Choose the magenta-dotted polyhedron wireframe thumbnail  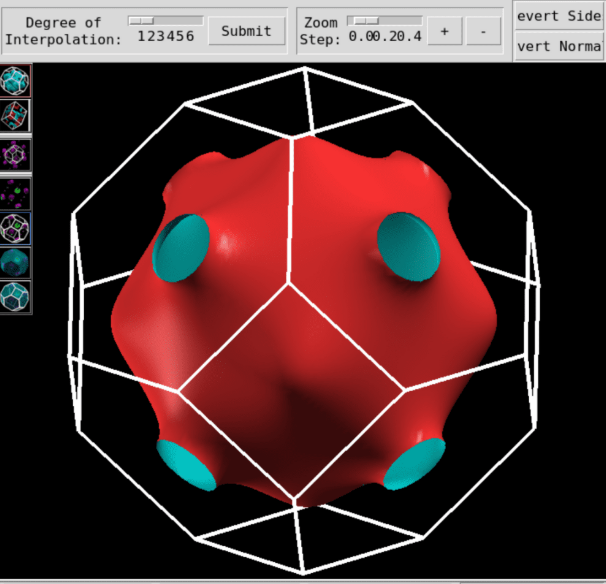tap(15, 155)
